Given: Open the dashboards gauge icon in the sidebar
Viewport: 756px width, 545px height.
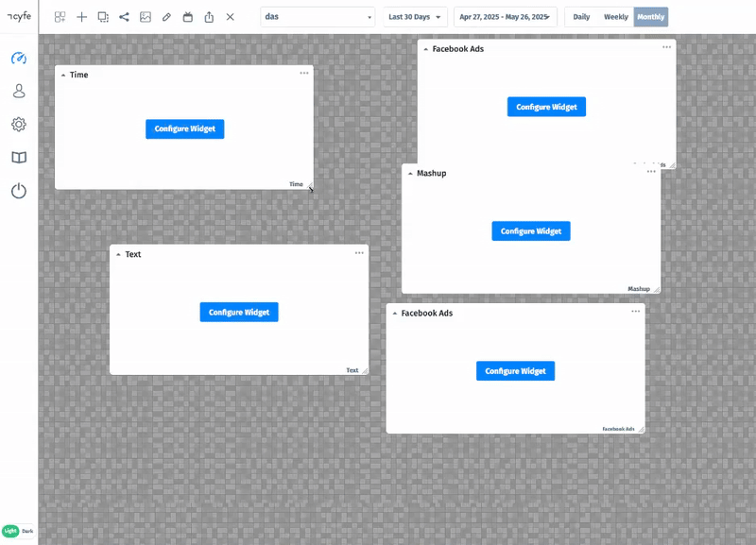Looking at the screenshot, I should click(19, 59).
